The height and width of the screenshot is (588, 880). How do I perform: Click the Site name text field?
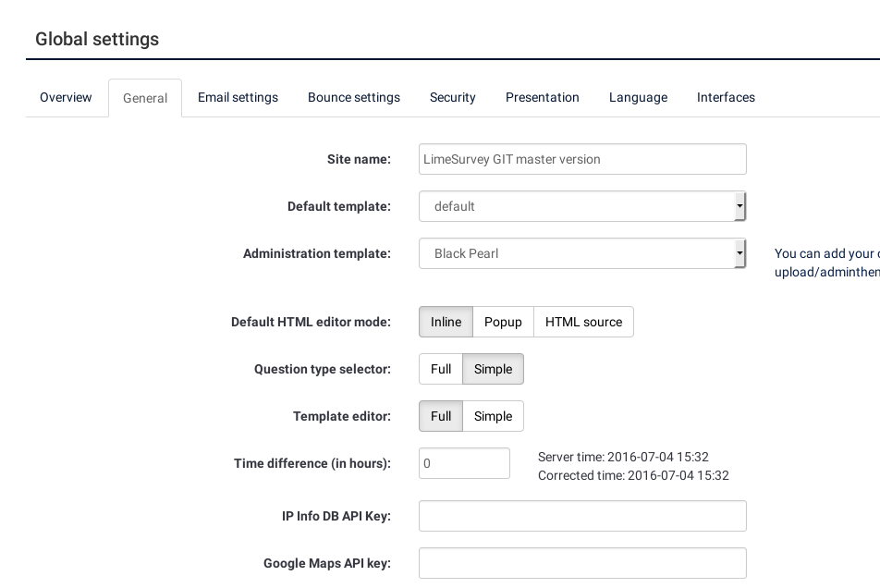click(x=582, y=159)
